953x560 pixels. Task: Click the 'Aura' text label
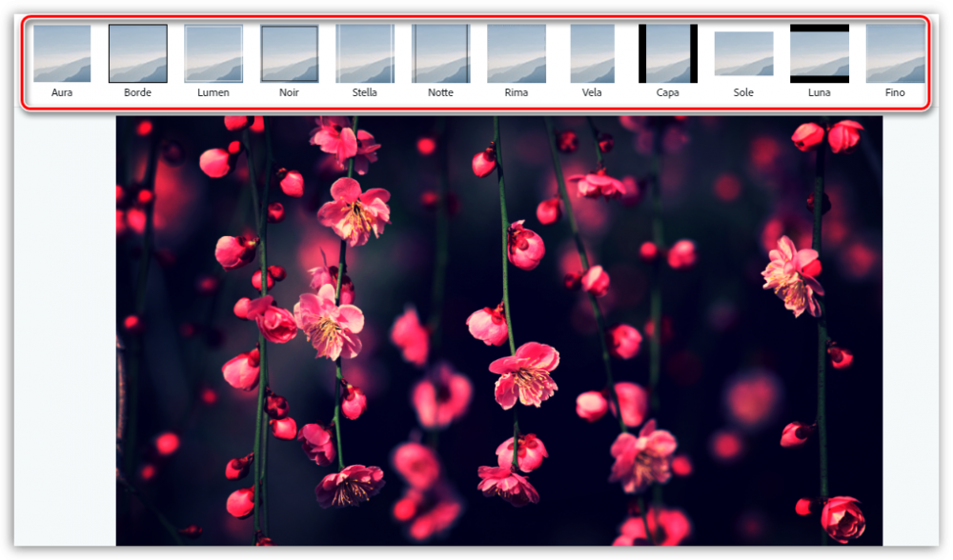[62, 93]
